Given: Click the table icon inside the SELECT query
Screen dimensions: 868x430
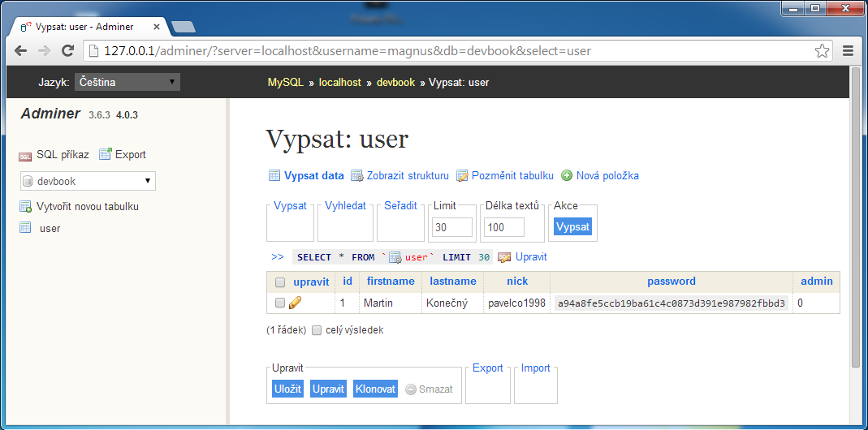Looking at the screenshot, I should (395, 257).
